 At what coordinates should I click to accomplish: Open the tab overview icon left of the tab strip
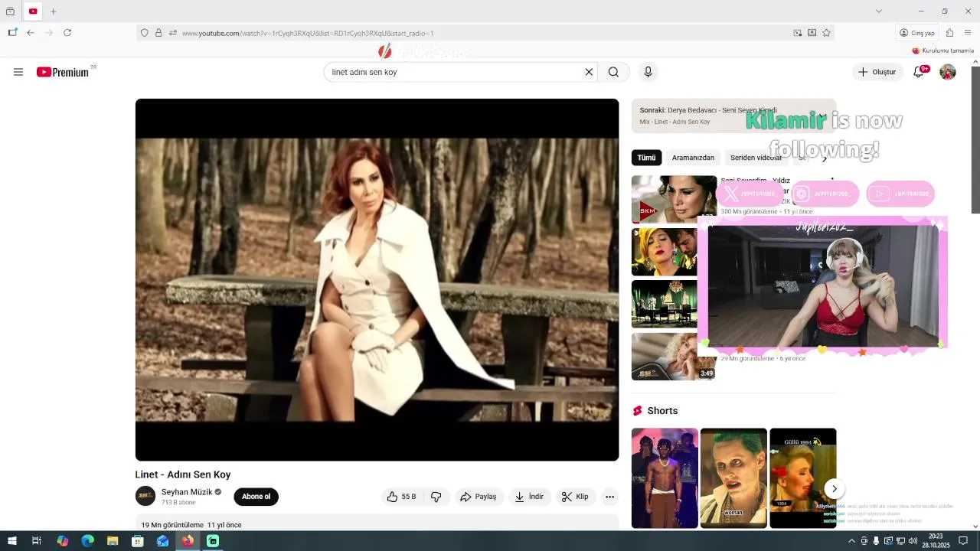10,11
